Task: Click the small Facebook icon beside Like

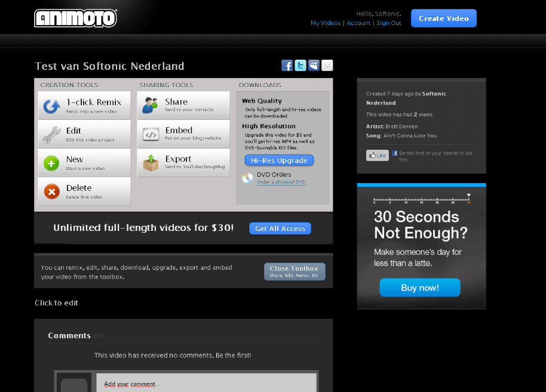Action: pos(395,153)
